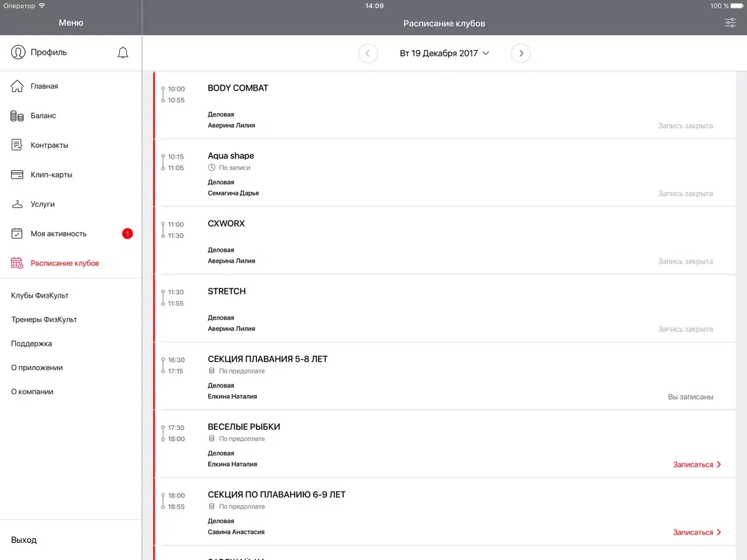
Task: Tap Запись закрыта on STRETCH row
Action: coord(686,329)
